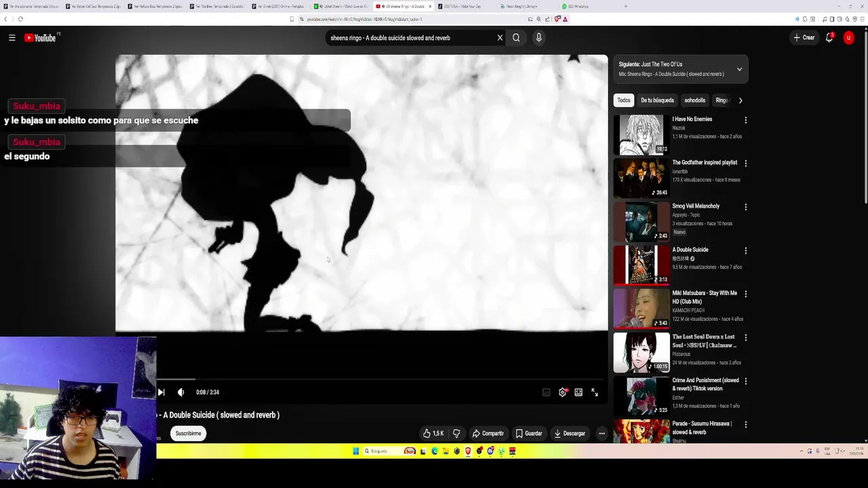Click the Crear button
Viewport: 868px width, 488px height.
(x=804, y=38)
